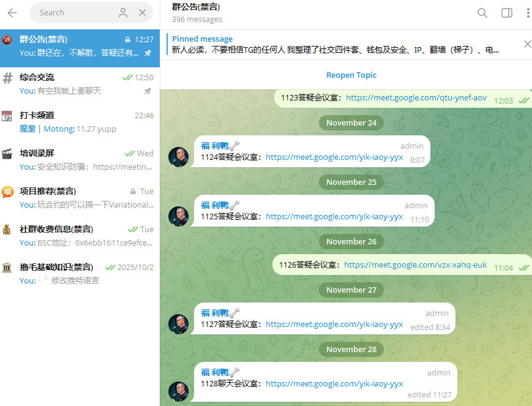The width and height of the screenshot is (532, 406).
Task: Select the 群公告(禁言) topic
Action: tap(80, 48)
